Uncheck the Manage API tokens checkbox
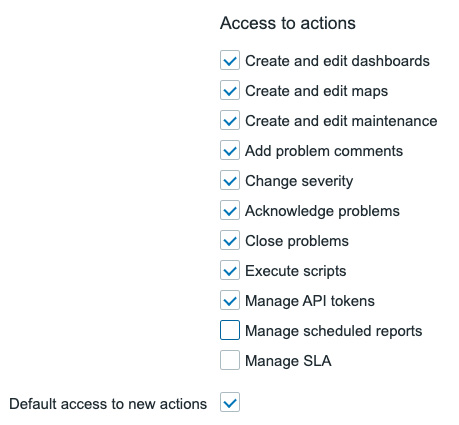Image resolution: width=459 pixels, height=425 pixels. pyautogui.click(x=230, y=300)
